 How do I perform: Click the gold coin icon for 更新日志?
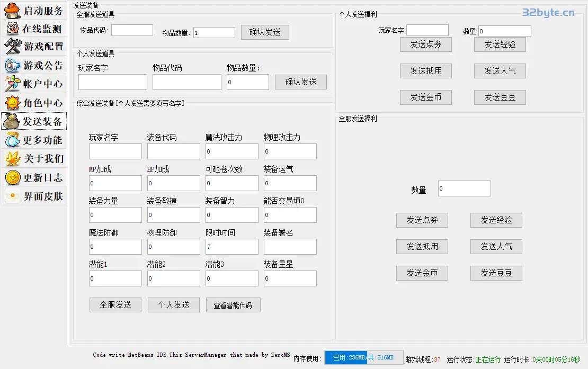pyautogui.click(x=12, y=177)
